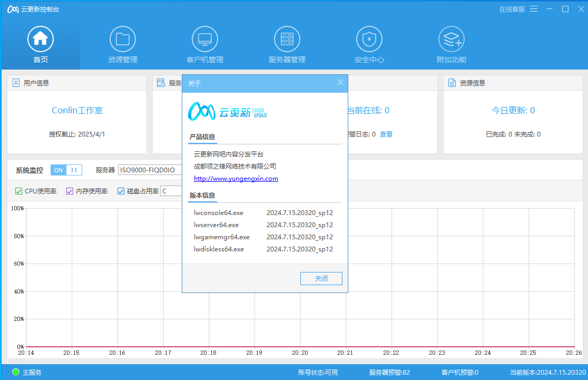Click 在线客服 in the title bar

pyautogui.click(x=512, y=9)
